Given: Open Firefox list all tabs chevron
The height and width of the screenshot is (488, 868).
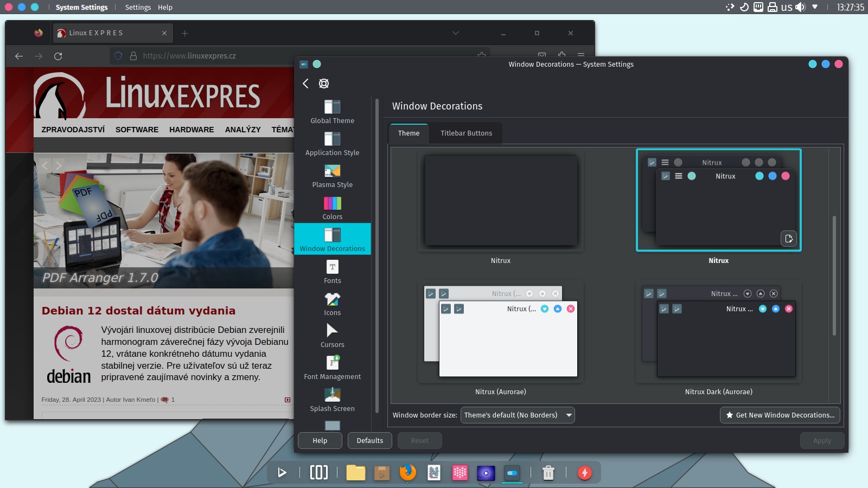Looking at the screenshot, I should coord(456,33).
